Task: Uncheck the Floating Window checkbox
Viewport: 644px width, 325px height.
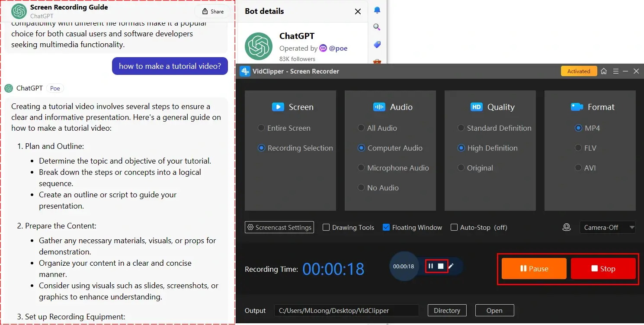Action: click(x=386, y=227)
